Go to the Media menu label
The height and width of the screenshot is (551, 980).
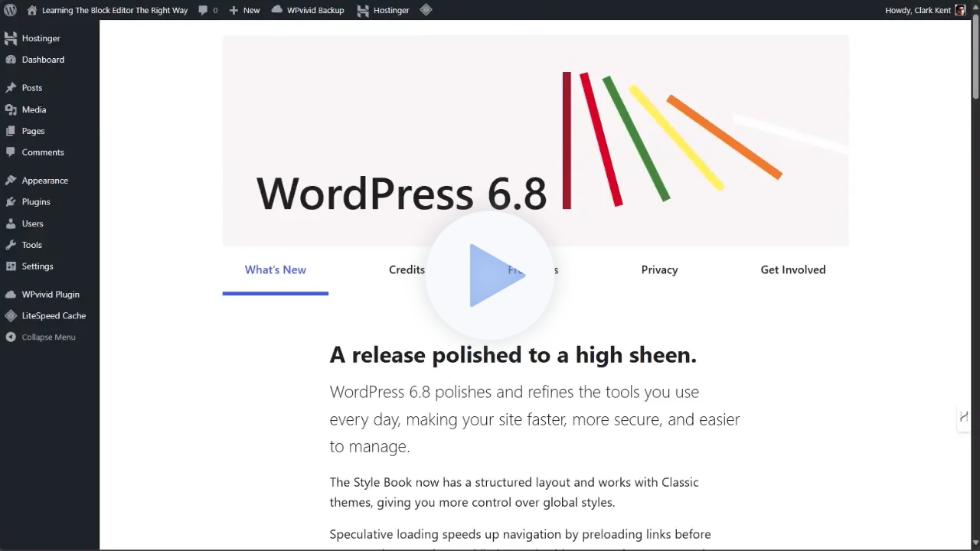(x=34, y=109)
